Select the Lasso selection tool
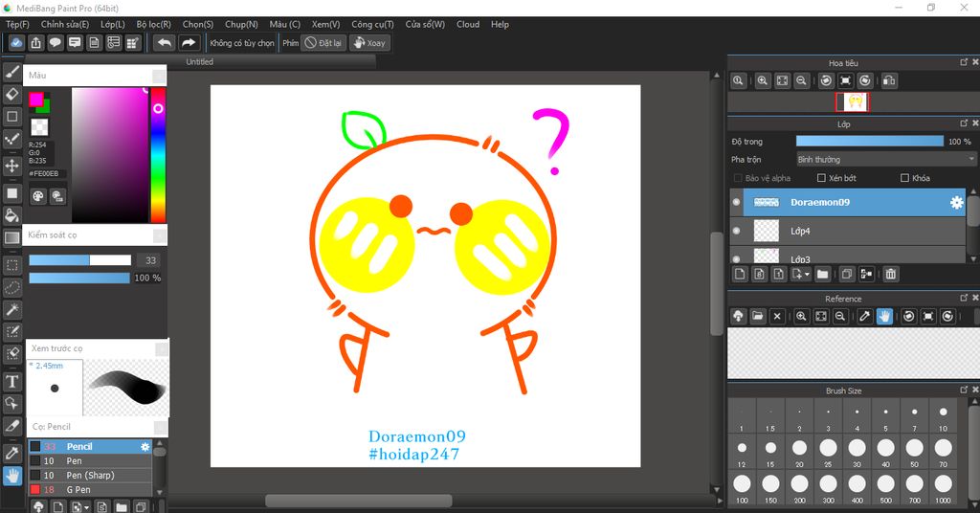The height and width of the screenshot is (513, 980). [11, 287]
